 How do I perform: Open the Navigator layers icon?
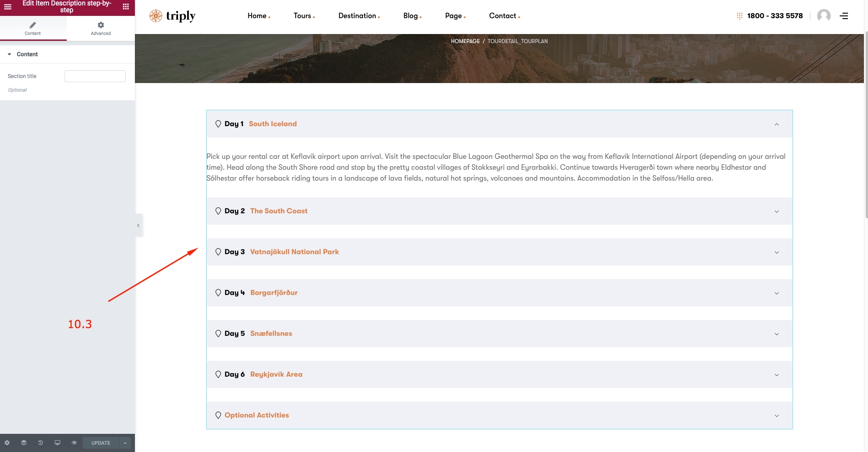pos(24,443)
